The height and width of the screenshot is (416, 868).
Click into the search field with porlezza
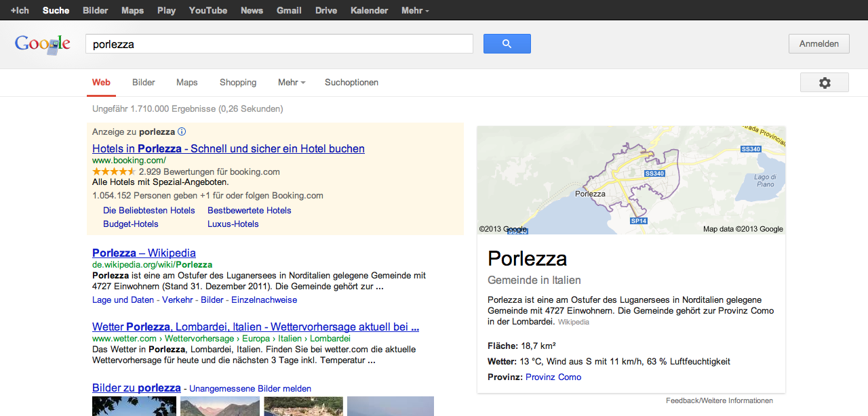[279, 44]
